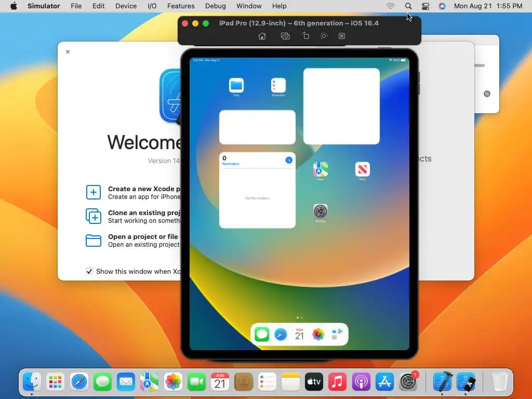Click the search icon in the background window
The height and width of the screenshot is (399, 532).
(487, 94)
